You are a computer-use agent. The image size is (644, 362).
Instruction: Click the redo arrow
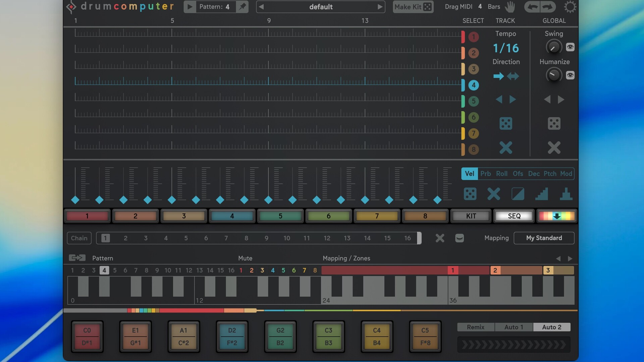(x=548, y=7)
